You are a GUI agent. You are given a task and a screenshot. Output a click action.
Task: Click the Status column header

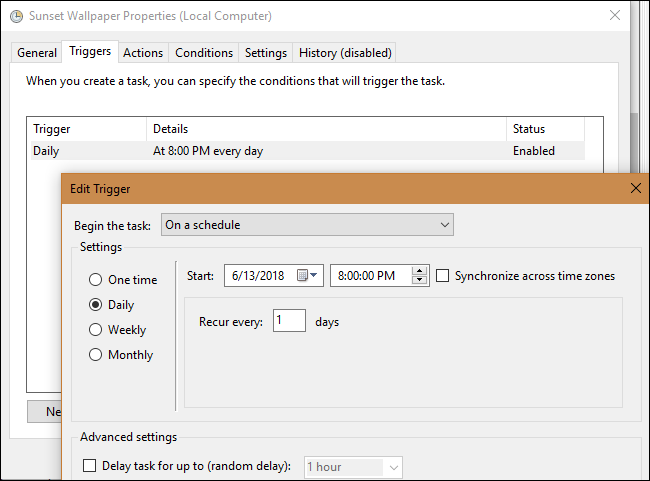coord(546,129)
